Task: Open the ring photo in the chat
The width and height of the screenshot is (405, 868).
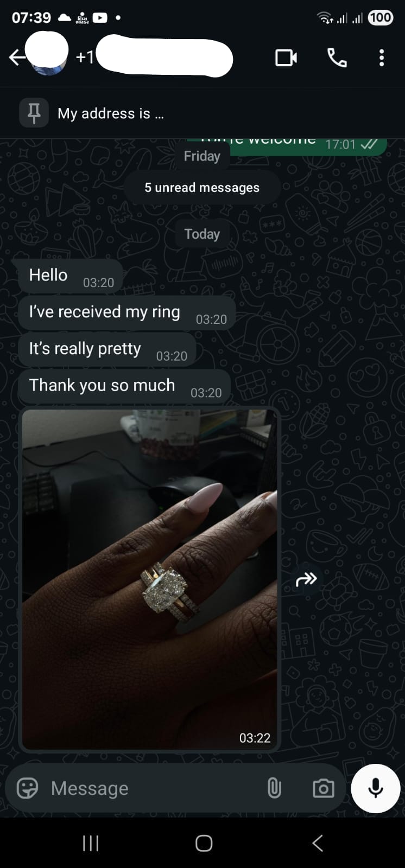Action: (149, 579)
